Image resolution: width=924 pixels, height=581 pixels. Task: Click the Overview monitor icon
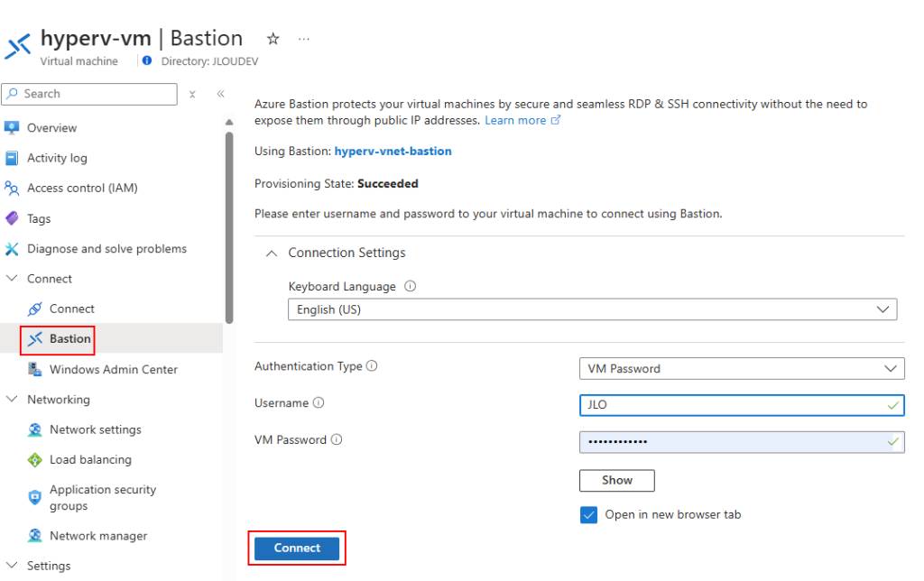[x=12, y=128]
